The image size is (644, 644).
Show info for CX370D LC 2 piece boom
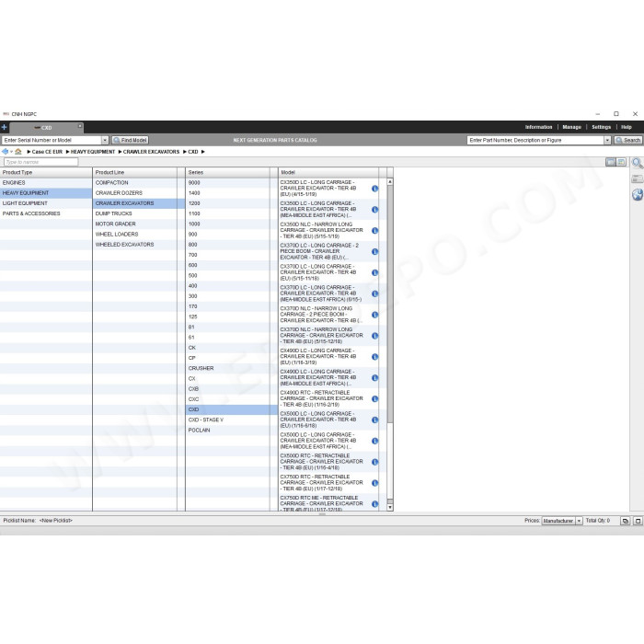coord(375,251)
